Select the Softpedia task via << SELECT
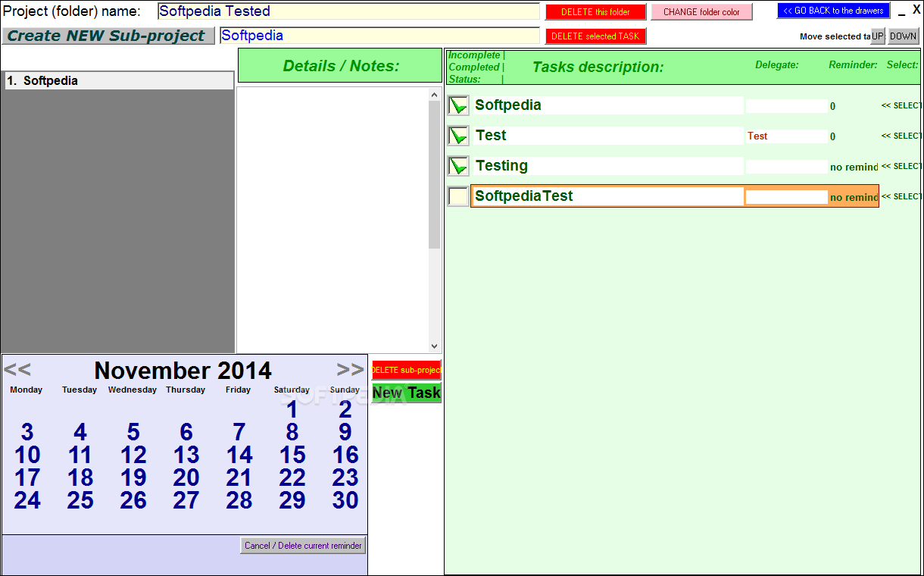This screenshot has width=924, height=576. 901,106
